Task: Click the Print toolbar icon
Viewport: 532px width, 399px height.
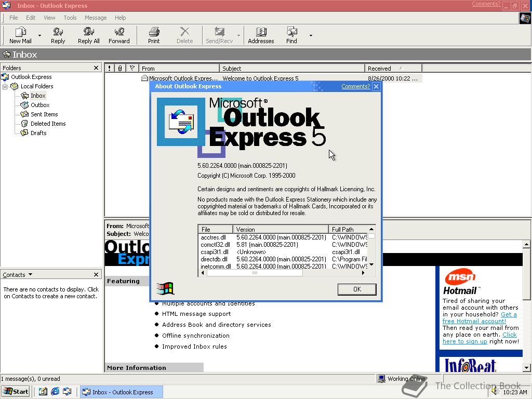Action: (x=154, y=35)
